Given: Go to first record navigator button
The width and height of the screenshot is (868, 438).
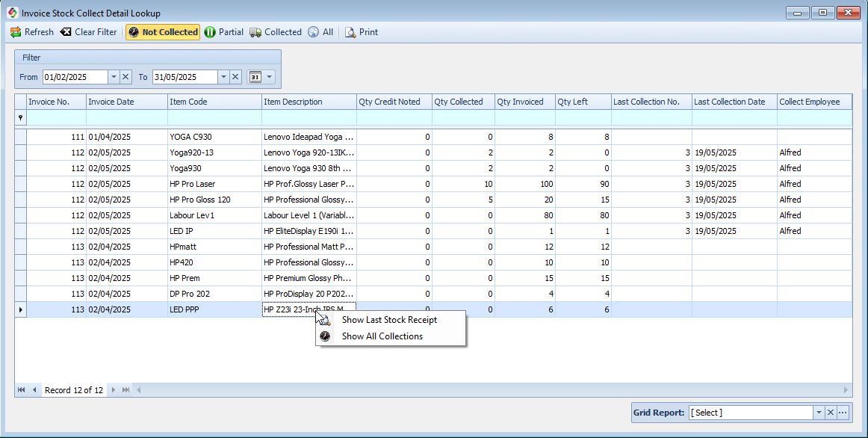Looking at the screenshot, I should pos(21,390).
